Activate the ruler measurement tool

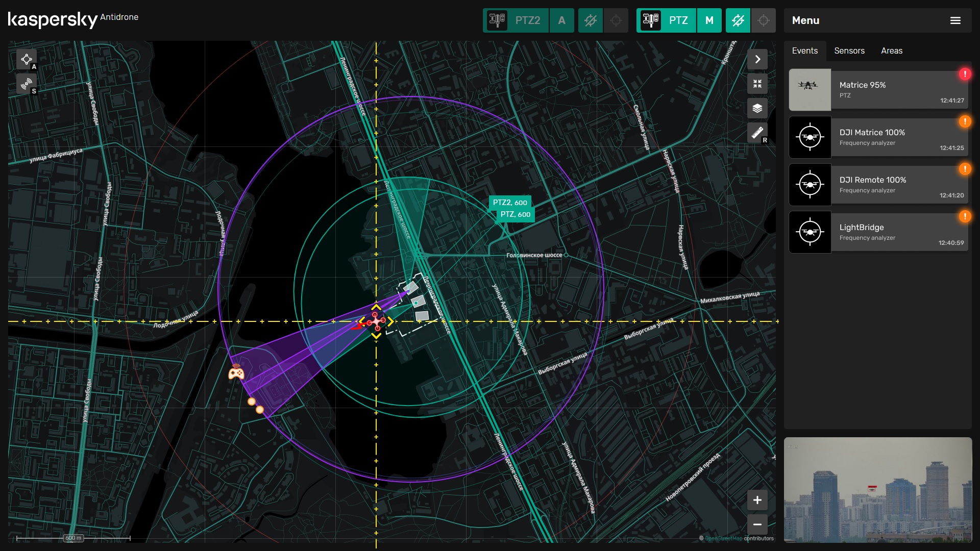[x=757, y=133]
